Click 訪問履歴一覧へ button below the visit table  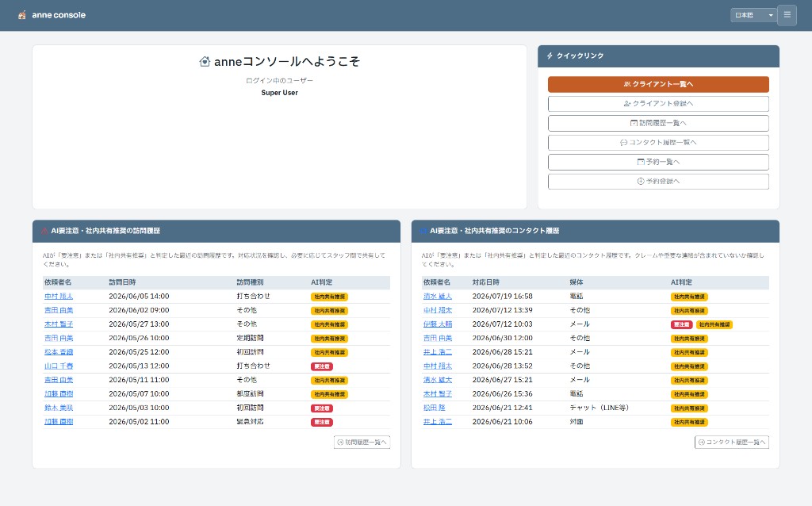(362, 443)
